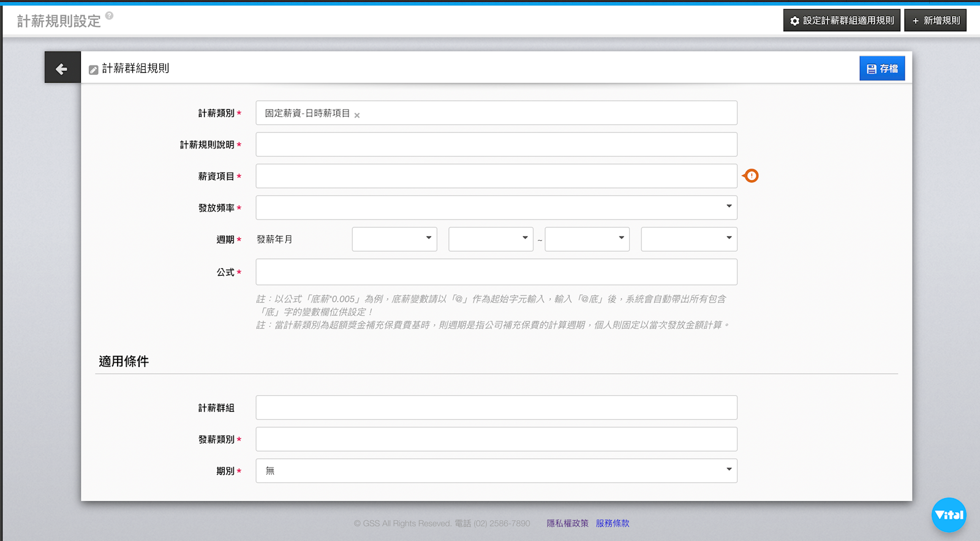This screenshot has height=541, width=980.
Task: Open the Vital chat bubble
Action: coord(948,515)
